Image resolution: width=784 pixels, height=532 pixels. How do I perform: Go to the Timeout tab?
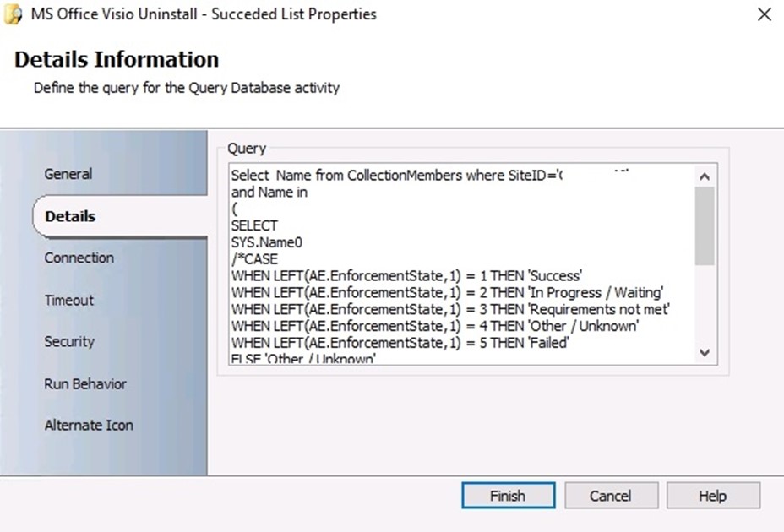(x=69, y=300)
